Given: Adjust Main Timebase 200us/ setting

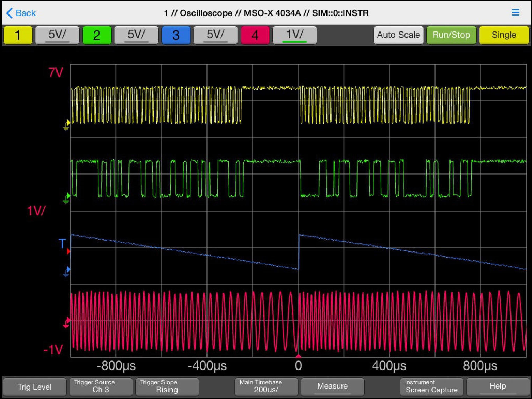Looking at the screenshot, I should pyautogui.click(x=266, y=387).
